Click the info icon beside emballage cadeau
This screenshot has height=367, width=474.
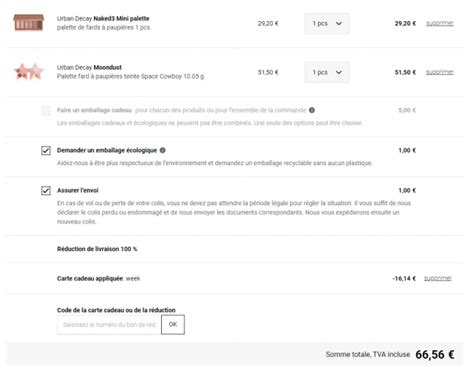click(312, 110)
